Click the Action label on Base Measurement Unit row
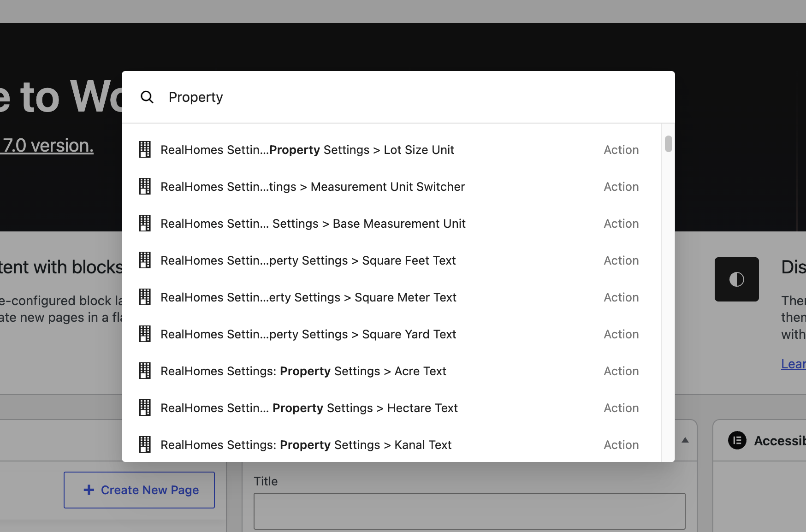The width and height of the screenshot is (806, 532). (x=622, y=224)
